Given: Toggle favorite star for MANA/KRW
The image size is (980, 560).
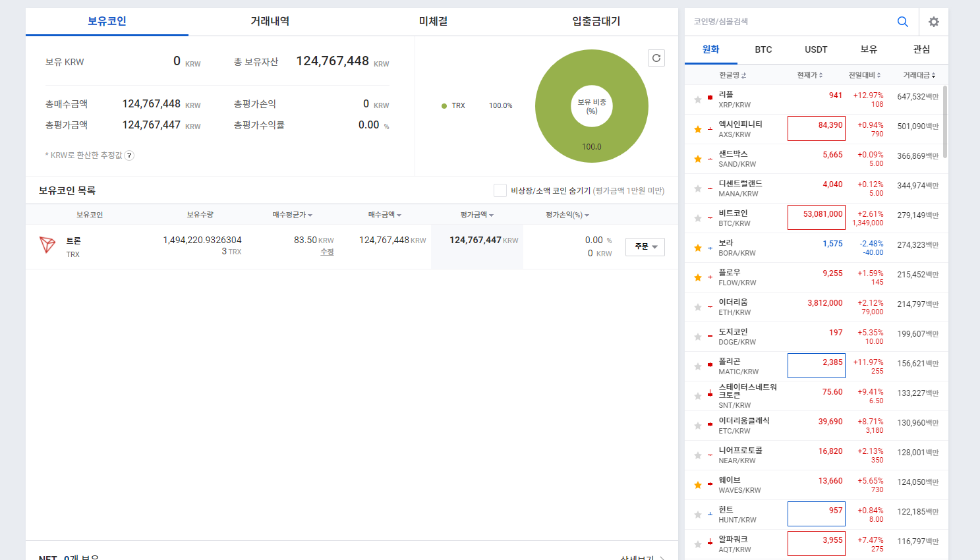Looking at the screenshot, I should [698, 188].
